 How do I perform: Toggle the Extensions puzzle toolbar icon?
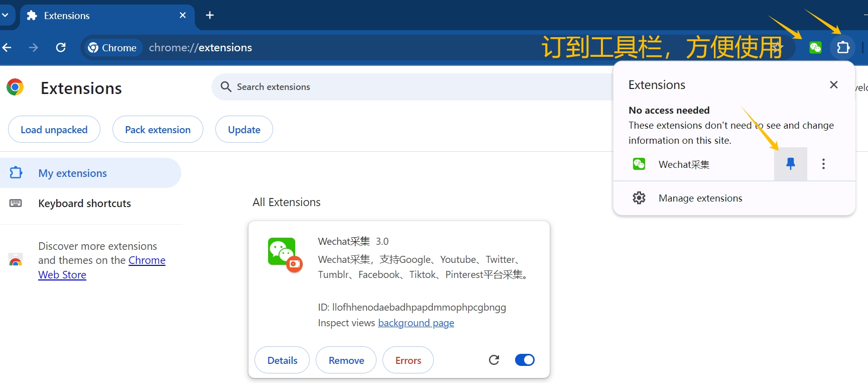point(843,48)
